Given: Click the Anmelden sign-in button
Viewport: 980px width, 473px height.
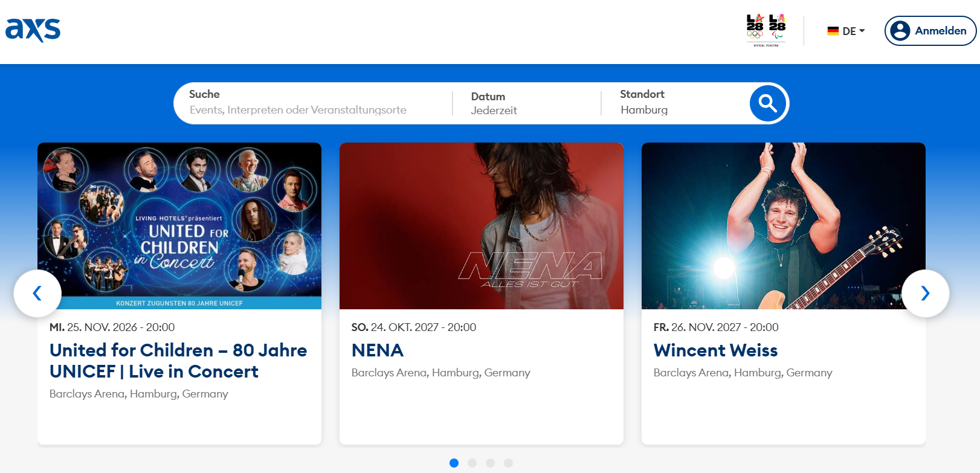Looking at the screenshot, I should click(930, 31).
